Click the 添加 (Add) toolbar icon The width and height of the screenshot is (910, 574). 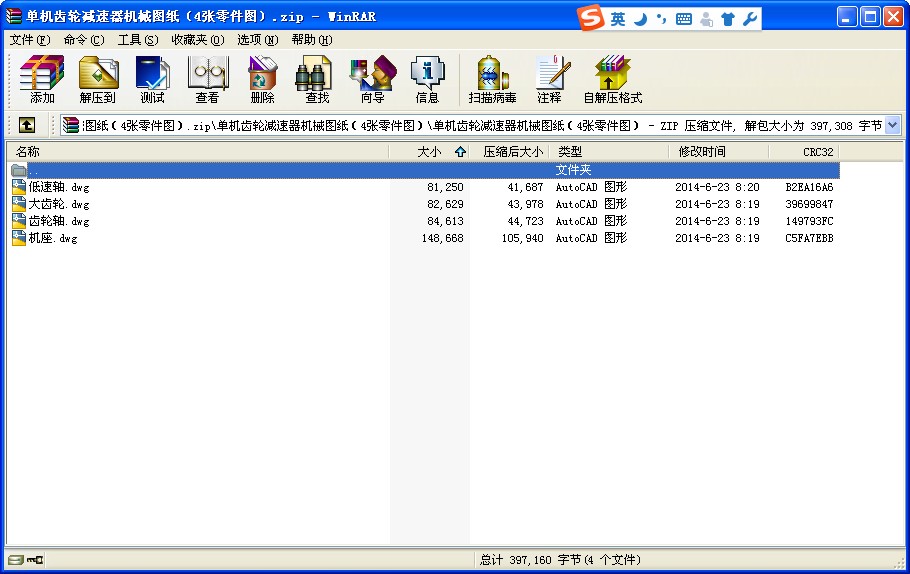[42, 80]
